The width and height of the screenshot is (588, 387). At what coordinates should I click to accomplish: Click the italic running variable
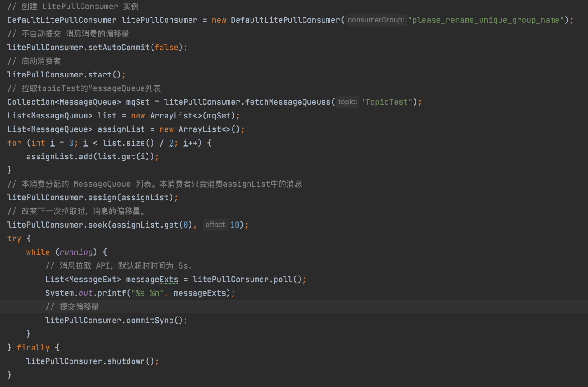point(76,252)
